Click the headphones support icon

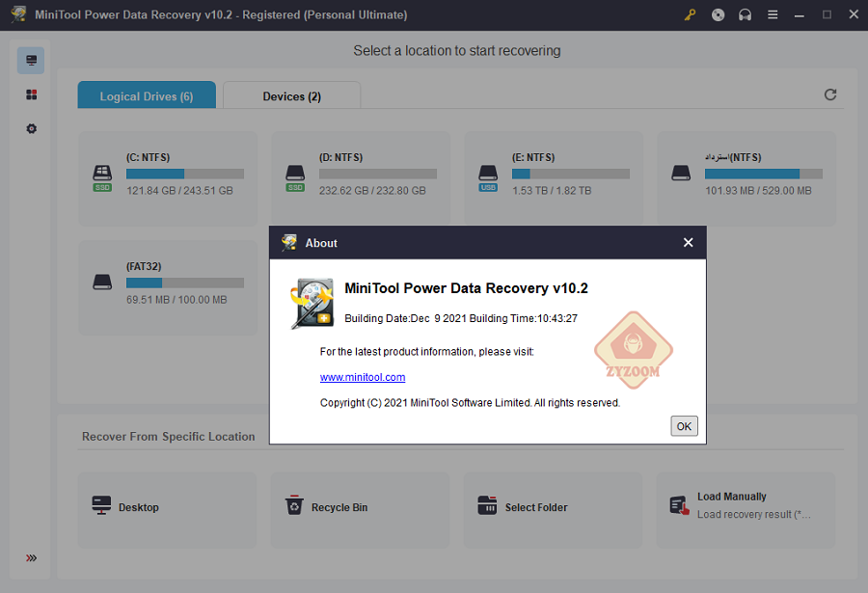(x=746, y=15)
